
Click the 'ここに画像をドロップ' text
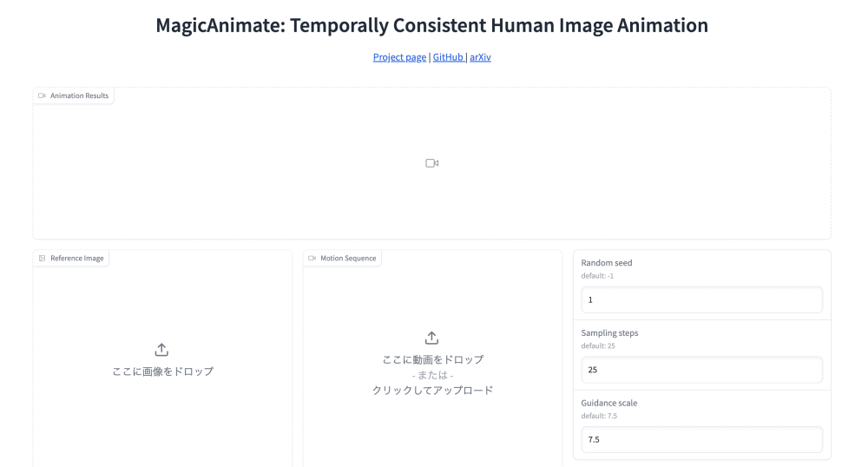[x=163, y=372]
